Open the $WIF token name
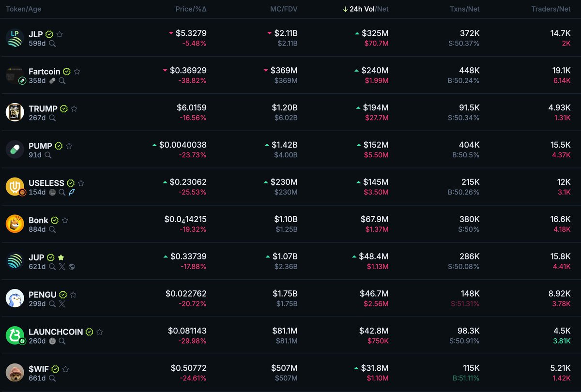The height and width of the screenshot is (392, 581). 39,369
